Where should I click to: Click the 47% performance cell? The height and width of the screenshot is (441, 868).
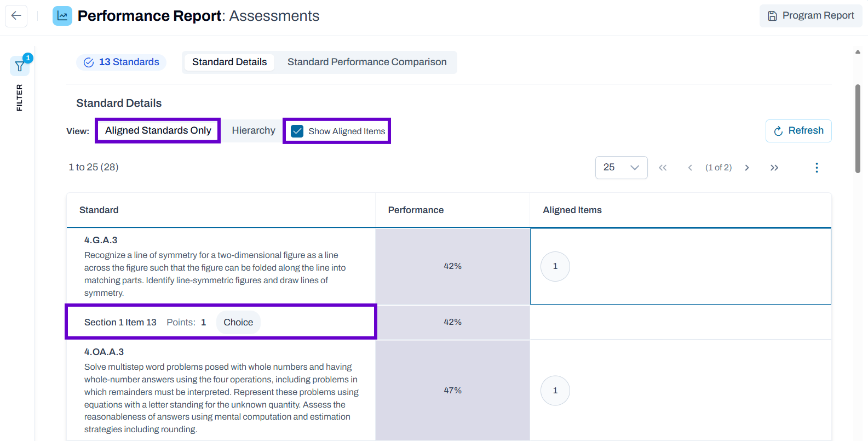coord(452,391)
